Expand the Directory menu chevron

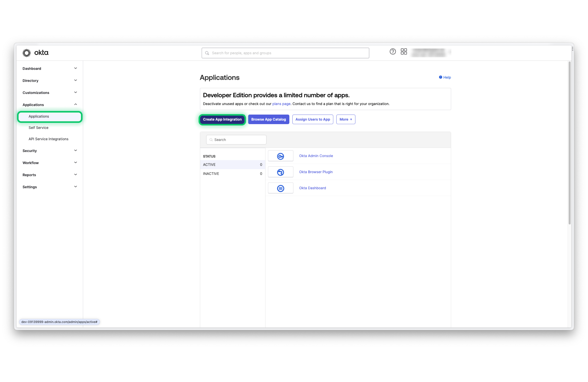[76, 81]
